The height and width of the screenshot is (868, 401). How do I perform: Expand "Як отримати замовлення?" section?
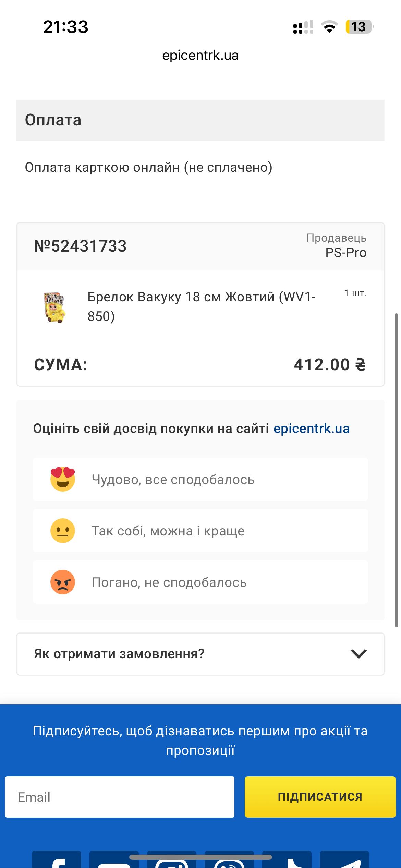[x=119, y=654]
